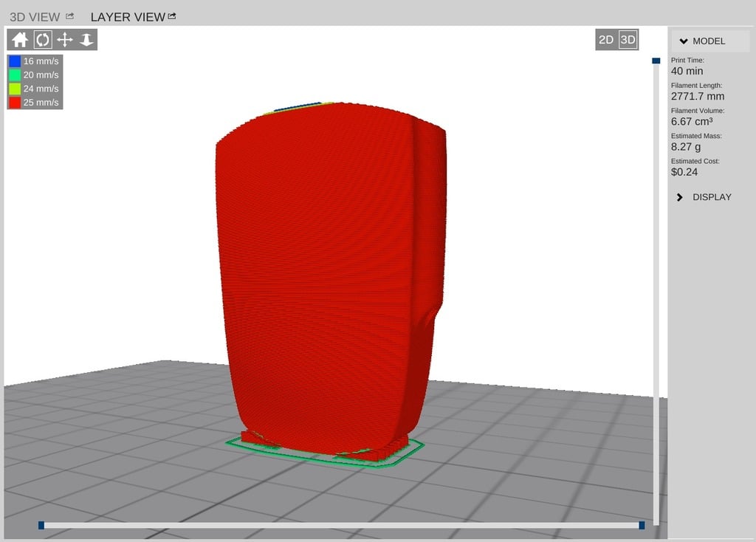756x542 pixels.
Task: Select the zoom (vertical arrows) tool
Action: pyautogui.click(x=86, y=40)
